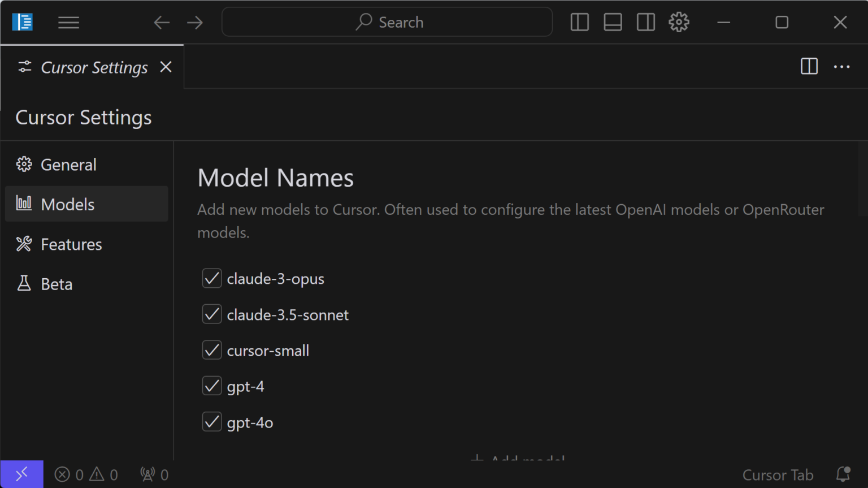Viewport: 868px width, 488px height.
Task: Toggle the gpt-4 model checkbox
Action: pyautogui.click(x=212, y=386)
